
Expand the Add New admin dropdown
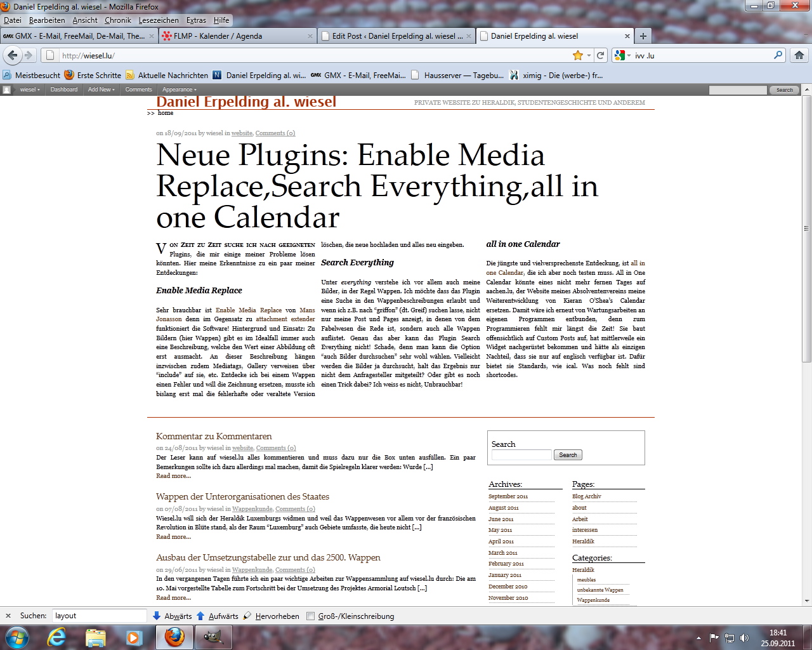(101, 90)
